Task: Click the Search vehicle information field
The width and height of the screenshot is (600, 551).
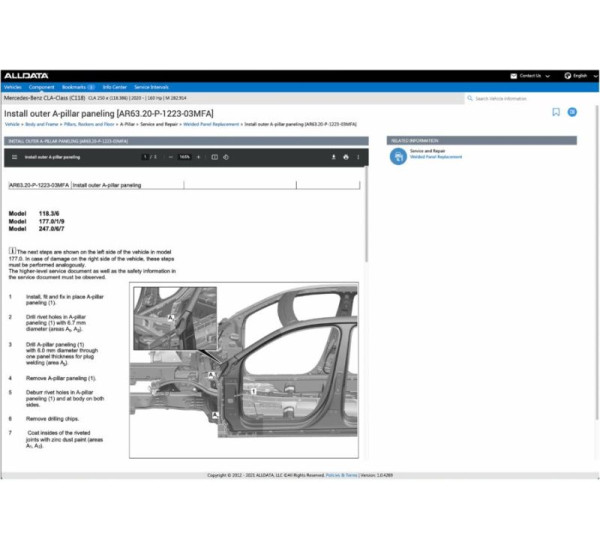Action: [x=530, y=98]
